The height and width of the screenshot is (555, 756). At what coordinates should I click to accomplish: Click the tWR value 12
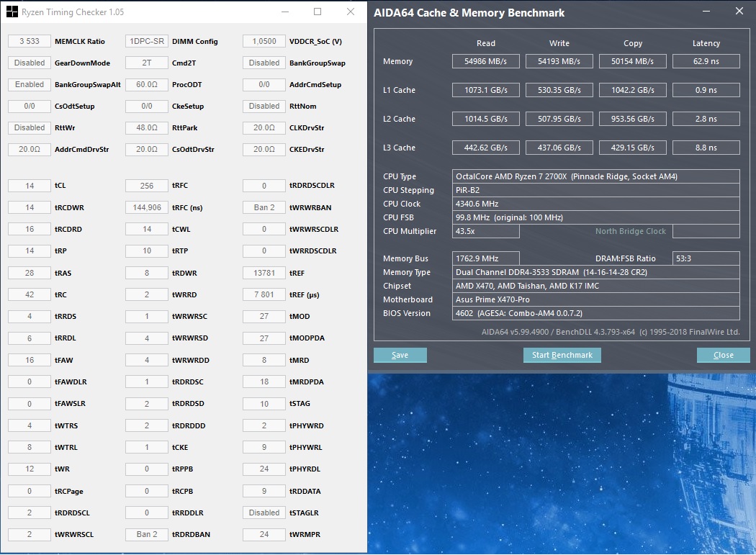click(x=30, y=469)
